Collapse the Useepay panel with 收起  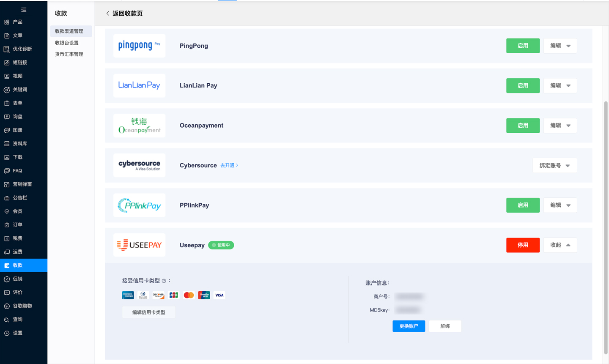pyautogui.click(x=560, y=245)
